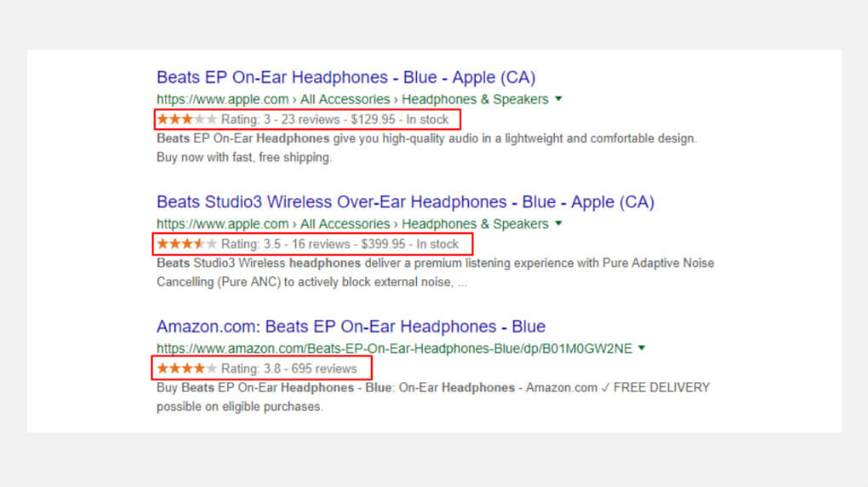
Task: Click the first Apple result's green URL breadcrumb
Action: (352, 100)
